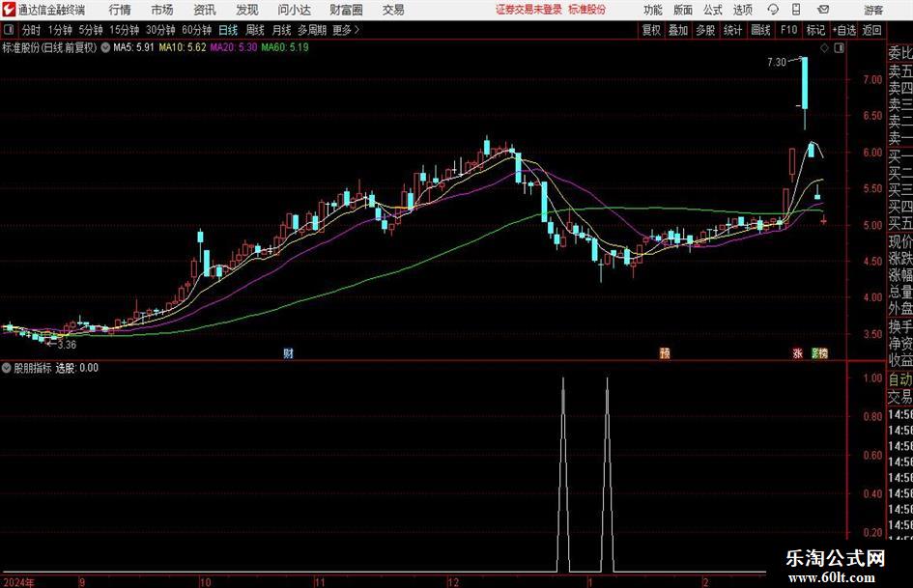Click 证券交易未登录 login link

coord(528,10)
